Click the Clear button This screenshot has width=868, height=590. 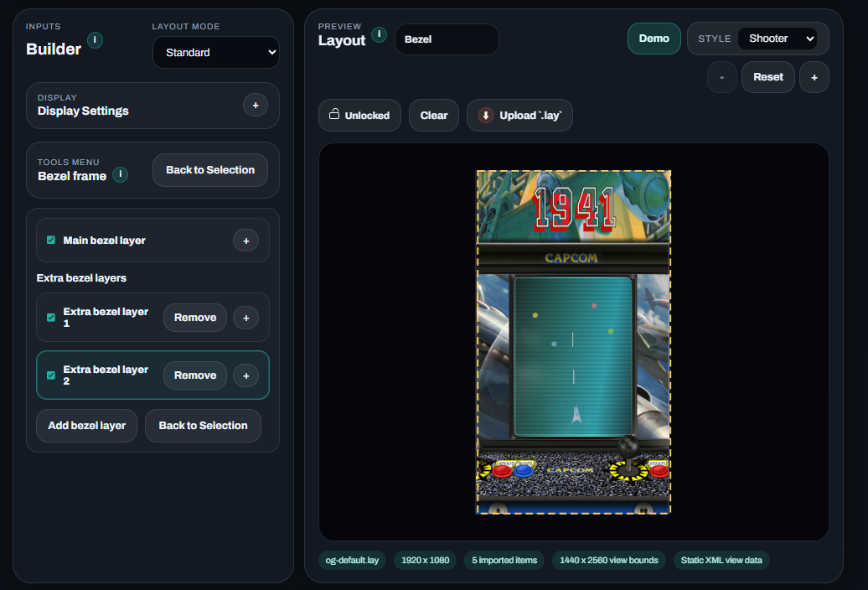coord(434,115)
